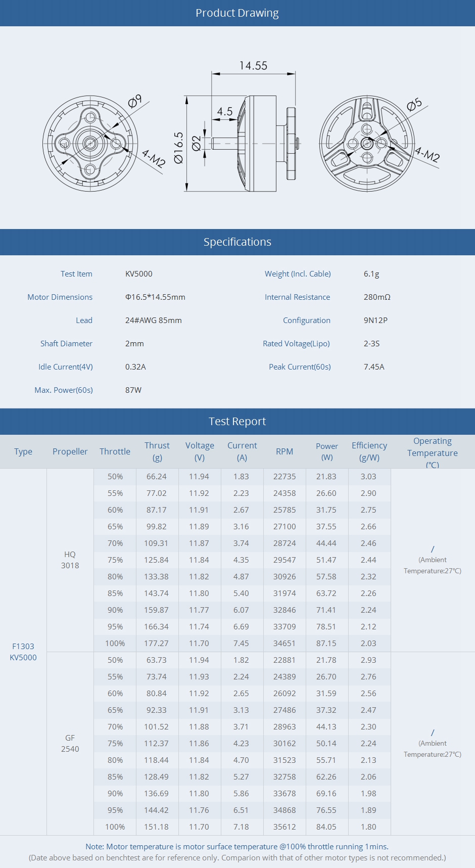Click the Efficiency (g/W) column header
Viewport: 475px width, 868px height.
pyautogui.click(x=369, y=451)
